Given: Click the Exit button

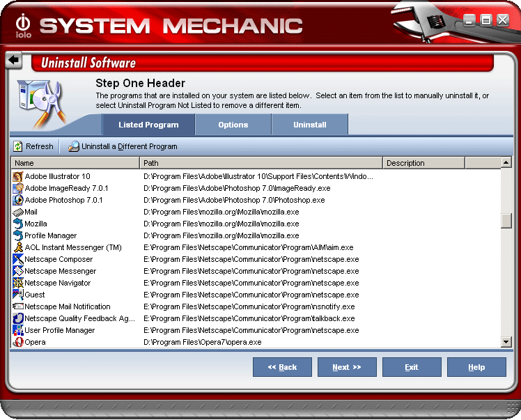Looking at the screenshot, I should (x=412, y=367).
